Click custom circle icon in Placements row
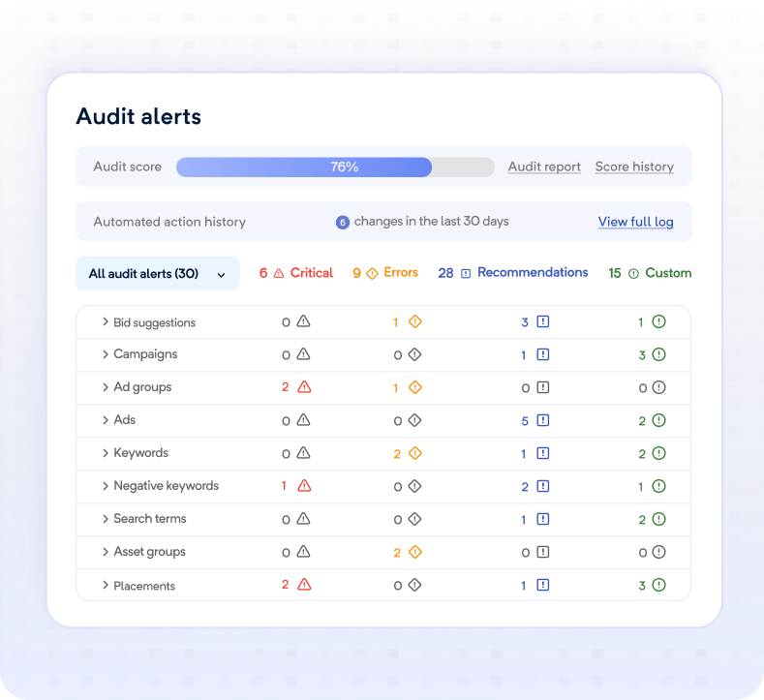Viewport: 764px width, 700px height. (x=658, y=585)
